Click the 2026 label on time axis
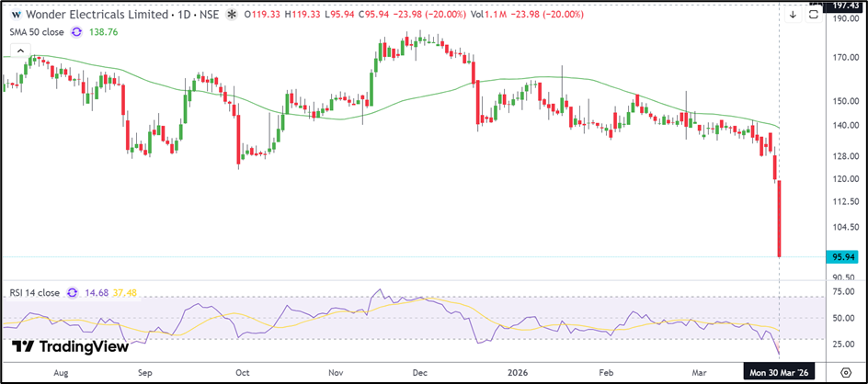This screenshot has height=384, width=868. coord(512,374)
